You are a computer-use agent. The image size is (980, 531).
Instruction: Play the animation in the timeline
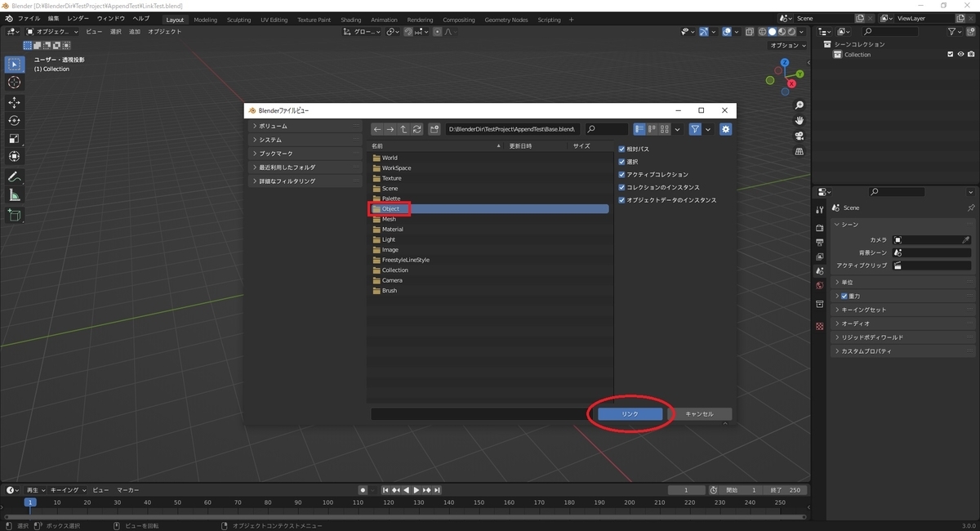point(416,490)
